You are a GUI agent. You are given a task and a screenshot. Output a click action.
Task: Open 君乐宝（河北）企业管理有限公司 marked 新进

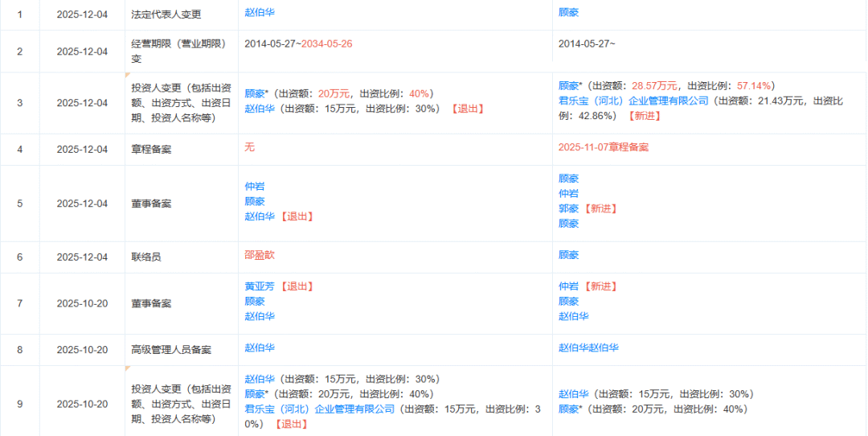(x=633, y=101)
